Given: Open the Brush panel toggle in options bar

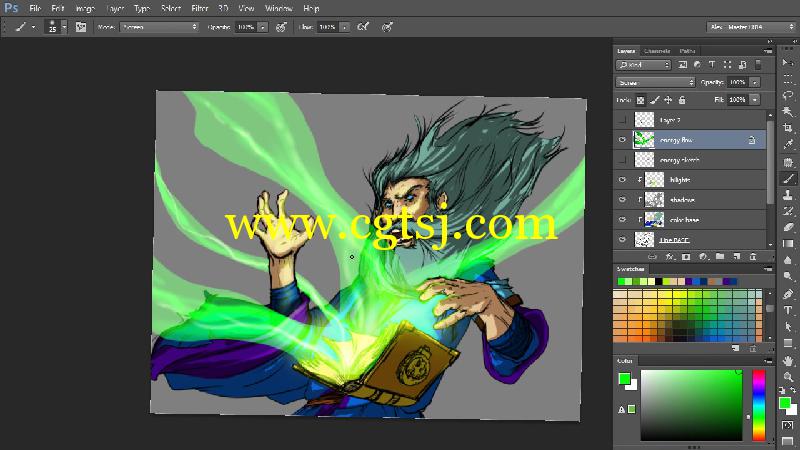Looking at the screenshot, I should pos(81,27).
